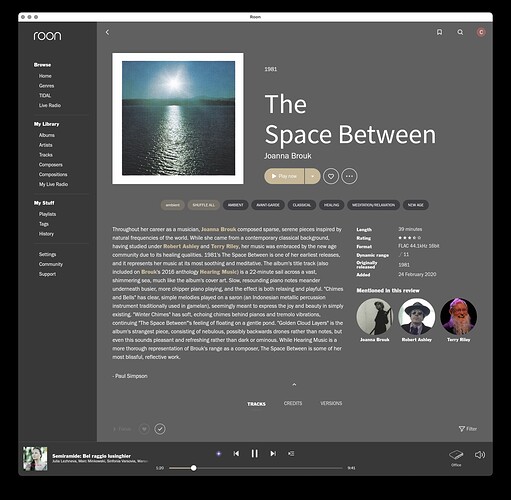Click the Focus control above tracks

122,429
